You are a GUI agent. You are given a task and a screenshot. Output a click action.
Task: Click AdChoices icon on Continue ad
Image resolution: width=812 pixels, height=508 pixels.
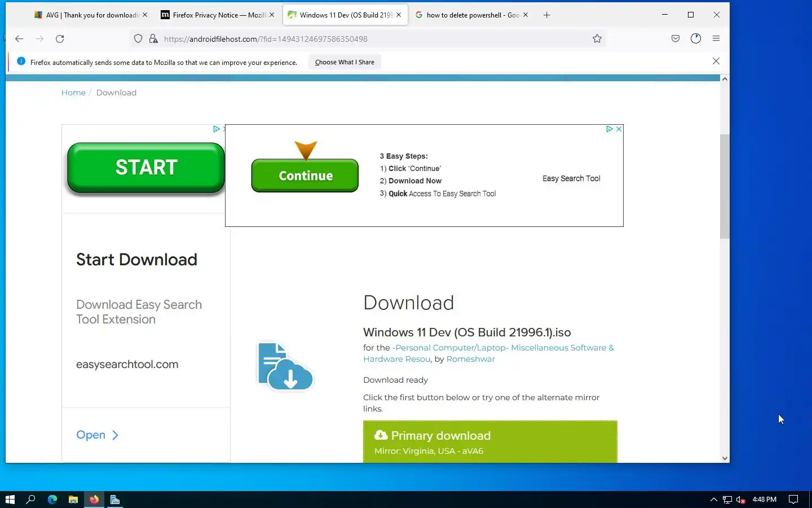coord(610,129)
